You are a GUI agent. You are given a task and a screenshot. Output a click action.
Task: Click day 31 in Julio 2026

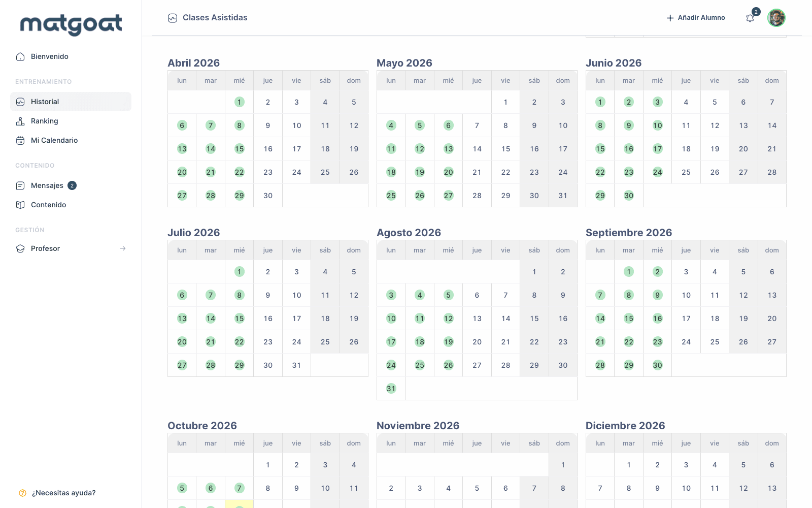pos(296,365)
